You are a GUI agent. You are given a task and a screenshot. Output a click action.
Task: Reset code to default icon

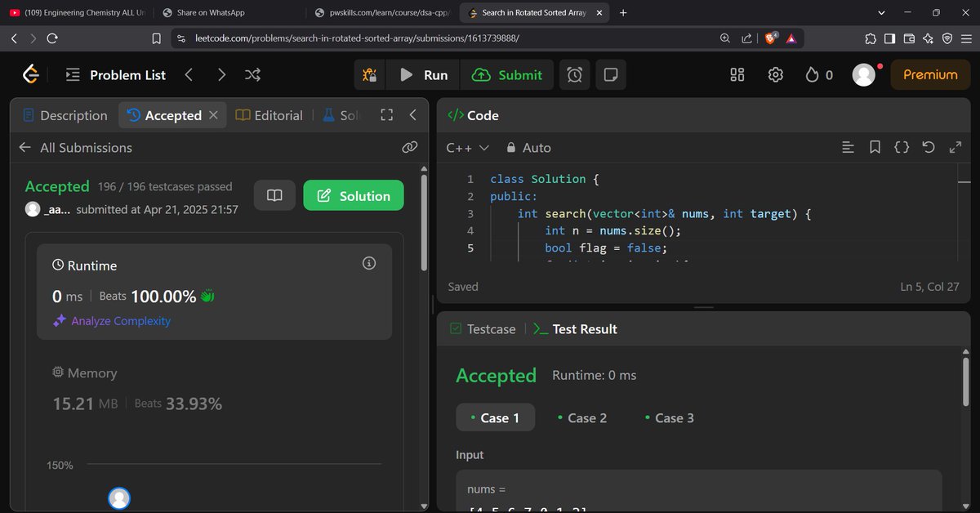[x=928, y=148]
